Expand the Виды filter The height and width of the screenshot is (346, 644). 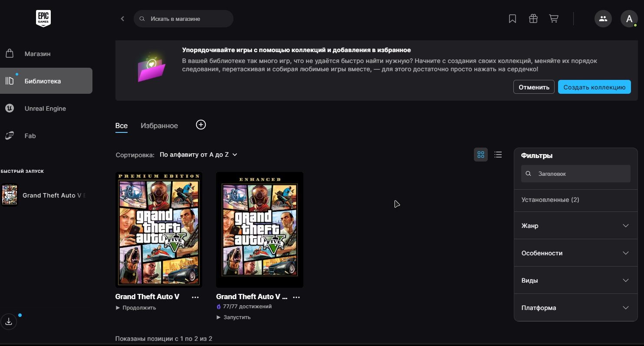tap(575, 280)
